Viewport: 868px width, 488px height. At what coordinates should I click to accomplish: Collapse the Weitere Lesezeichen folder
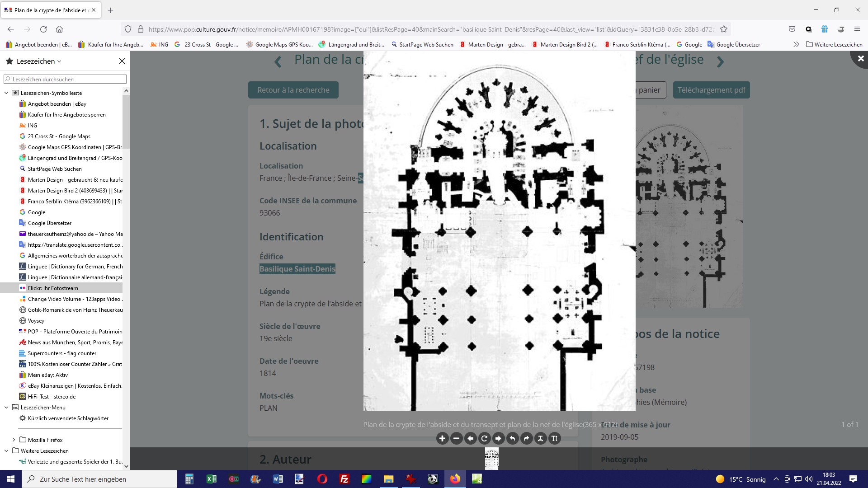tap(6, 451)
